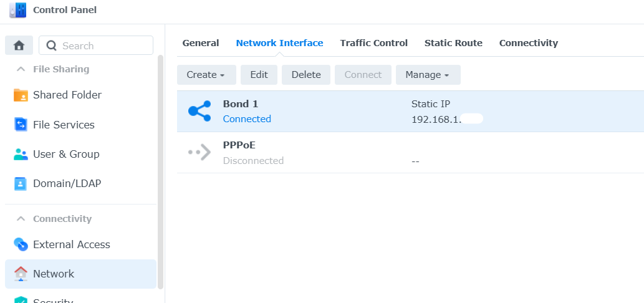
Task: Collapse the Connectivity sidebar section
Action: click(x=21, y=219)
